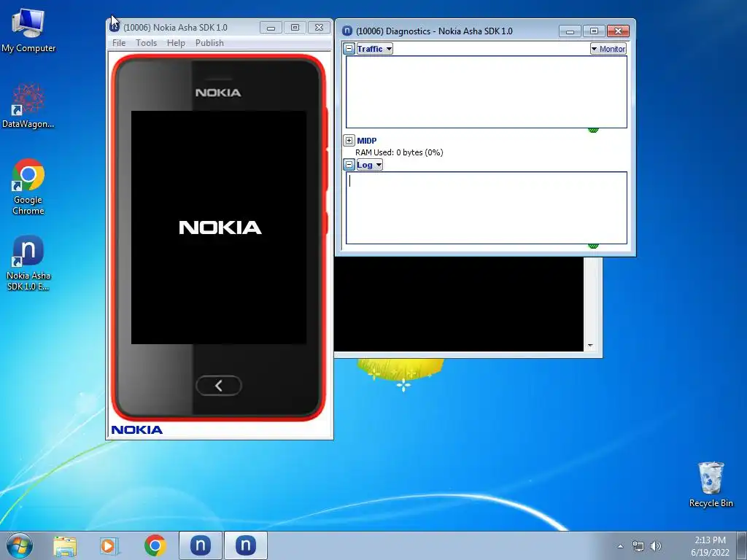
Task: Open the Tools menu
Action: [146, 43]
